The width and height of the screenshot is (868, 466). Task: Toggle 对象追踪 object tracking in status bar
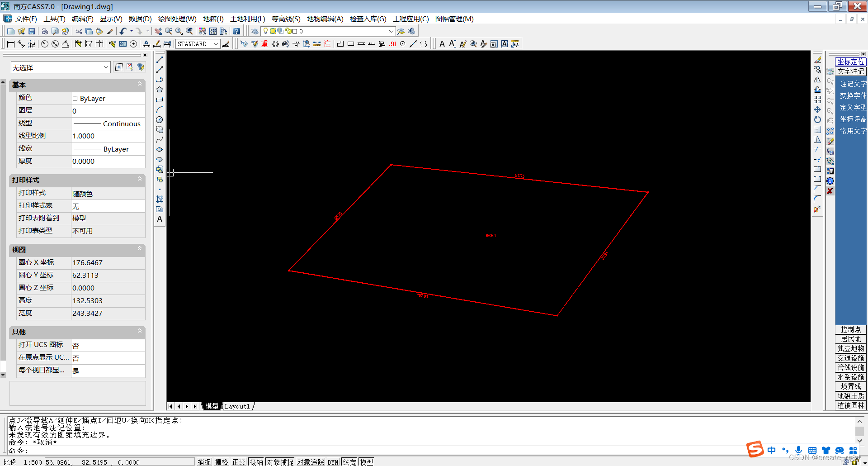[311, 462]
